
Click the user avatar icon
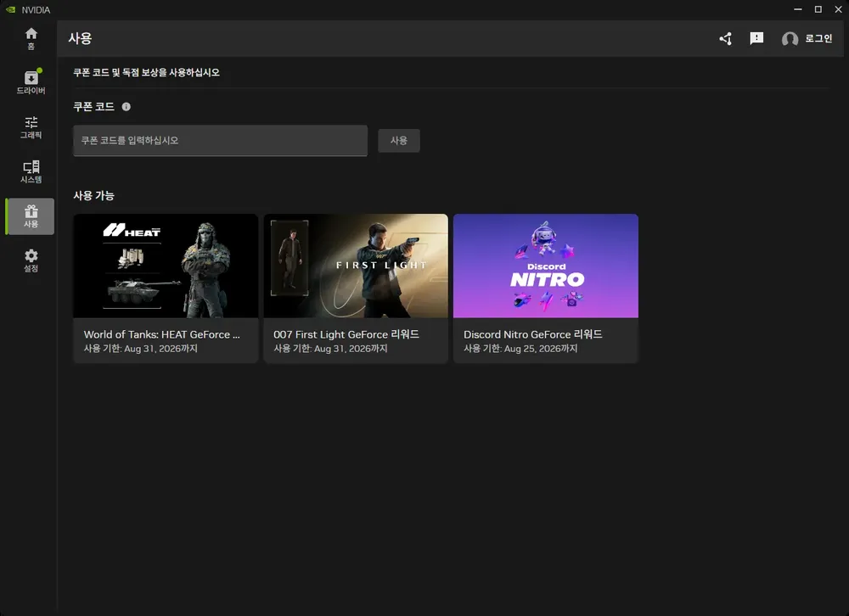(x=790, y=39)
